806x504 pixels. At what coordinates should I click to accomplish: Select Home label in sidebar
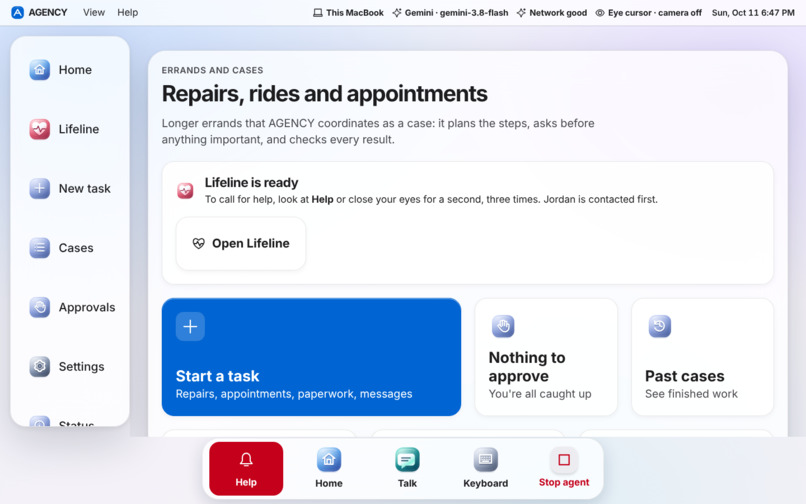[75, 70]
